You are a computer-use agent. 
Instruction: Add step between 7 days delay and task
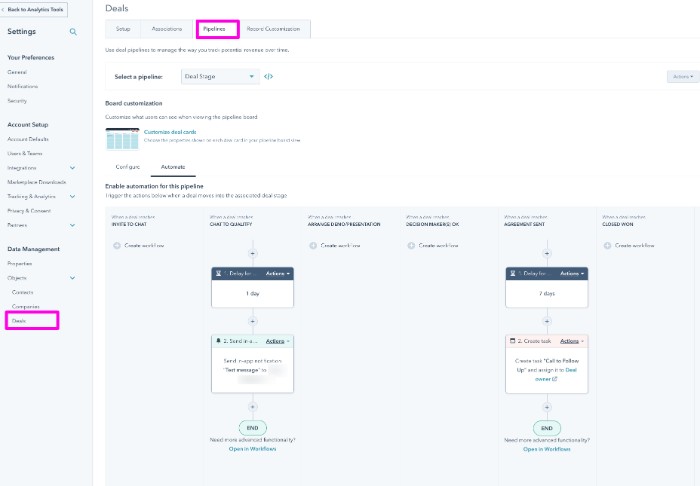[547, 321]
